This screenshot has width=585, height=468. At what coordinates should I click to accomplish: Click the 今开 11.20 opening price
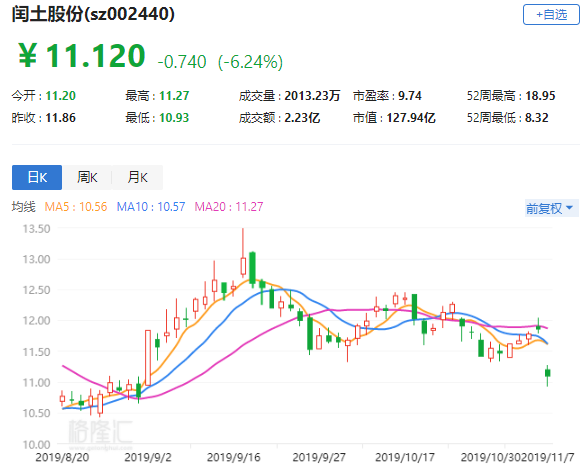[43, 96]
